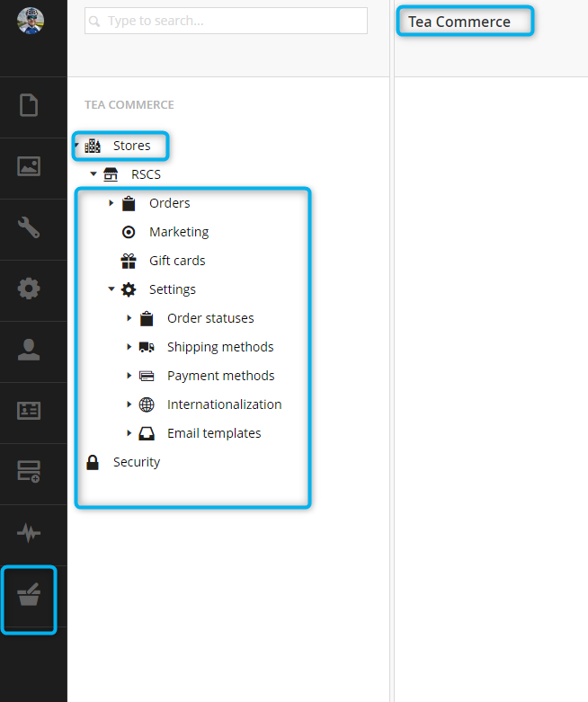Open Payment methods label
The image size is (588, 702).
[x=221, y=376]
